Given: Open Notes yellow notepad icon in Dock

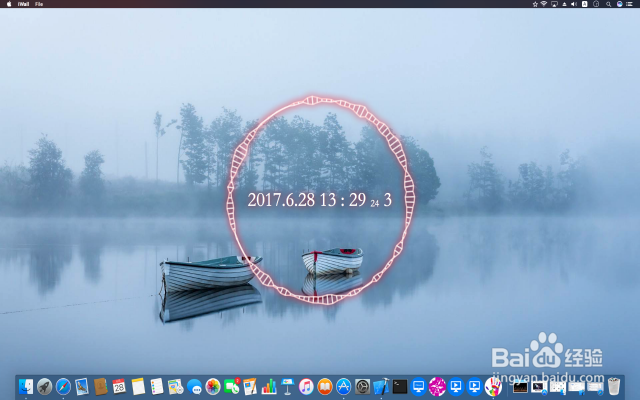Looking at the screenshot, I should coord(138,386).
